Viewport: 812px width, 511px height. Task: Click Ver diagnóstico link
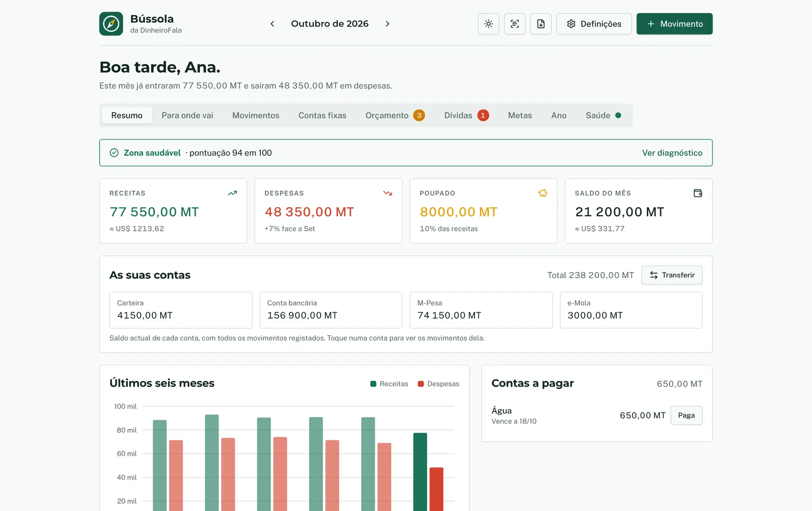coord(672,153)
